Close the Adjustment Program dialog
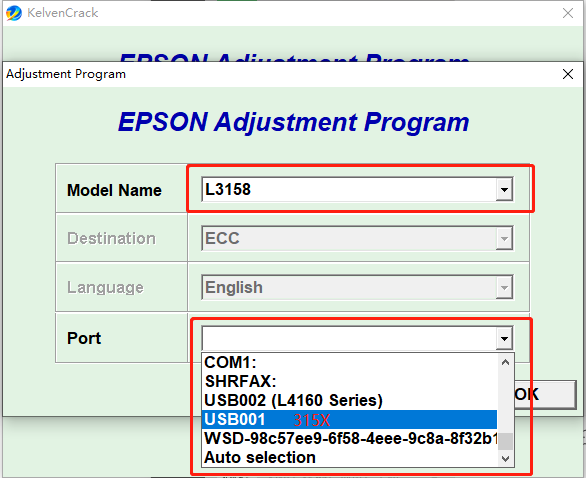This screenshot has width=586, height=478. click(x=568, y=74)
